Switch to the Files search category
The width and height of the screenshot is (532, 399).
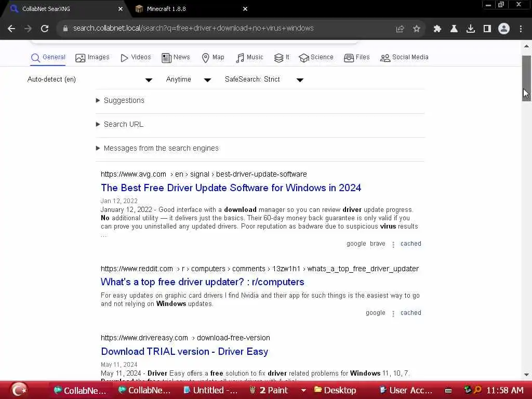point(356,57)
